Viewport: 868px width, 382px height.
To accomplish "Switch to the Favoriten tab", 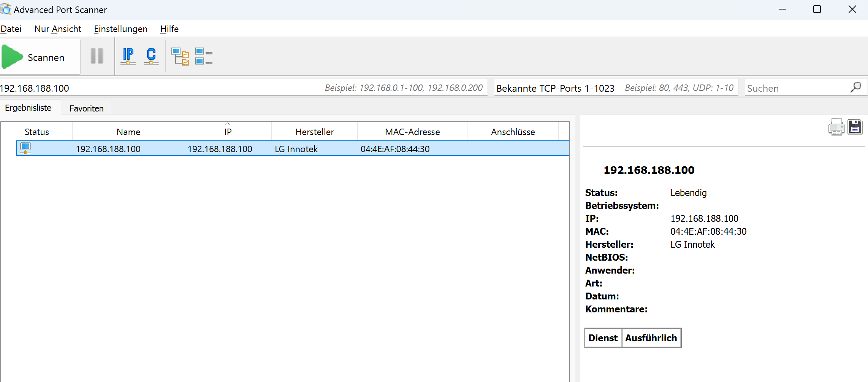I will (86, 108).
